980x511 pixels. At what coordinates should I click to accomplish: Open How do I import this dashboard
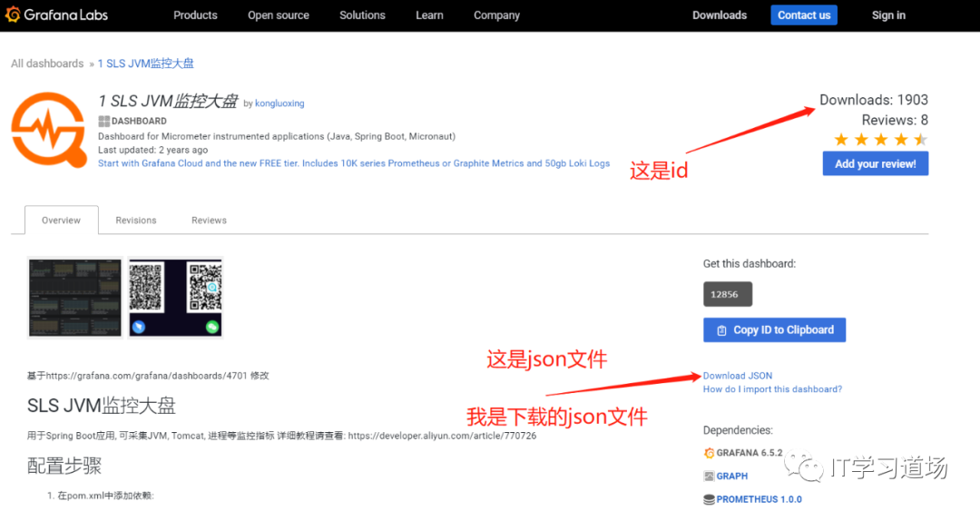(x=772, y=389)
